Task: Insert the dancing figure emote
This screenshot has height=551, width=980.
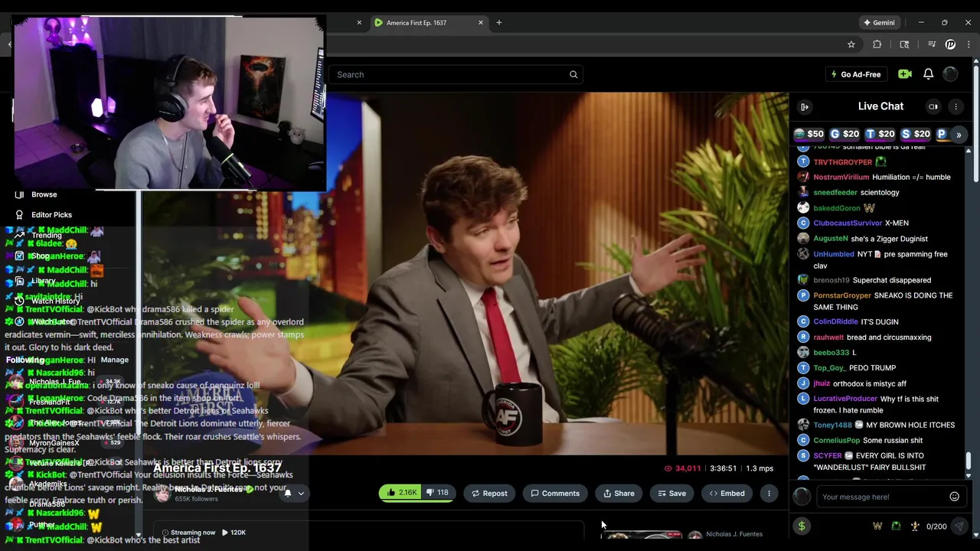Action: point(914,526)
